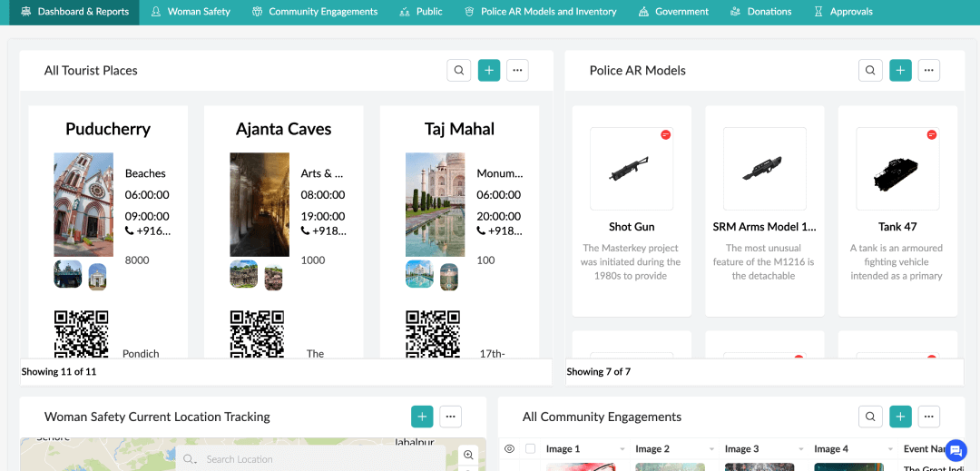Search in All Tourist Places panel
The image size is (980, 471).
(x=459, y=71)
